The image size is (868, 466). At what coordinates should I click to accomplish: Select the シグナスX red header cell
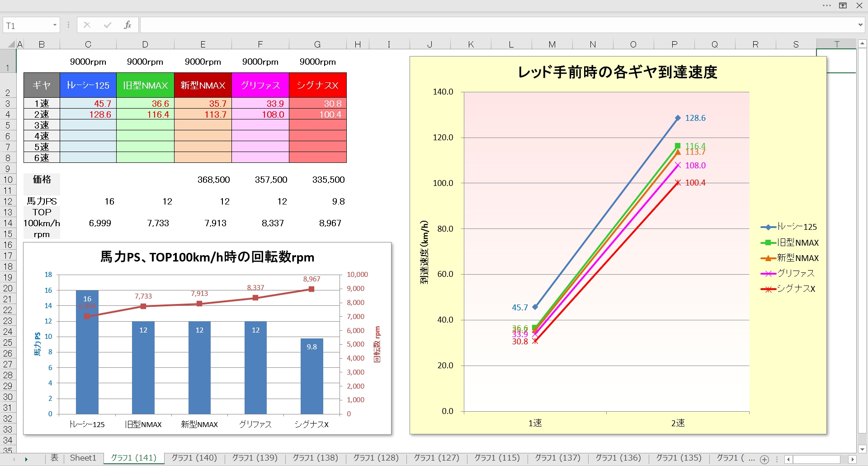pyautogui.click(x=318, y=85)
